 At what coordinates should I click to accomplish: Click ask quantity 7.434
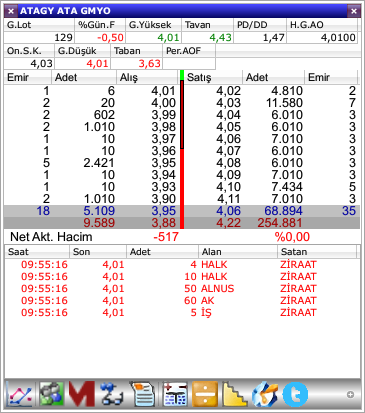287,187
